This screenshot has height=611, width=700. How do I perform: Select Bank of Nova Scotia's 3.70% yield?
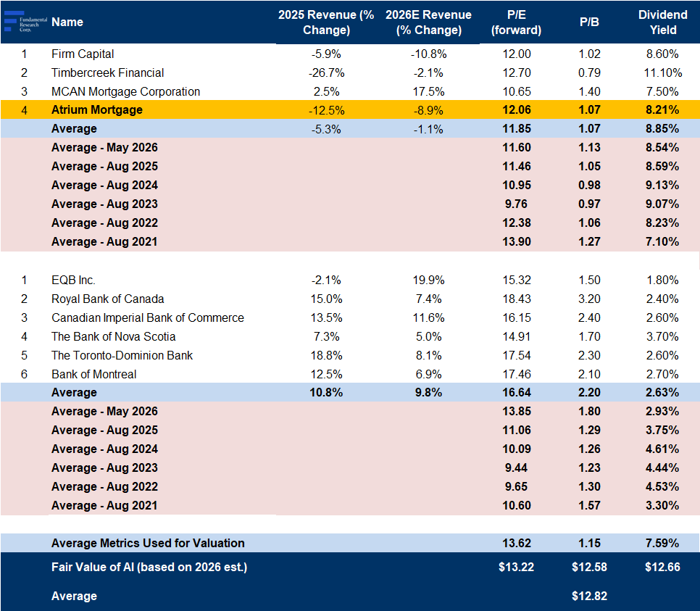coord(662,336)
